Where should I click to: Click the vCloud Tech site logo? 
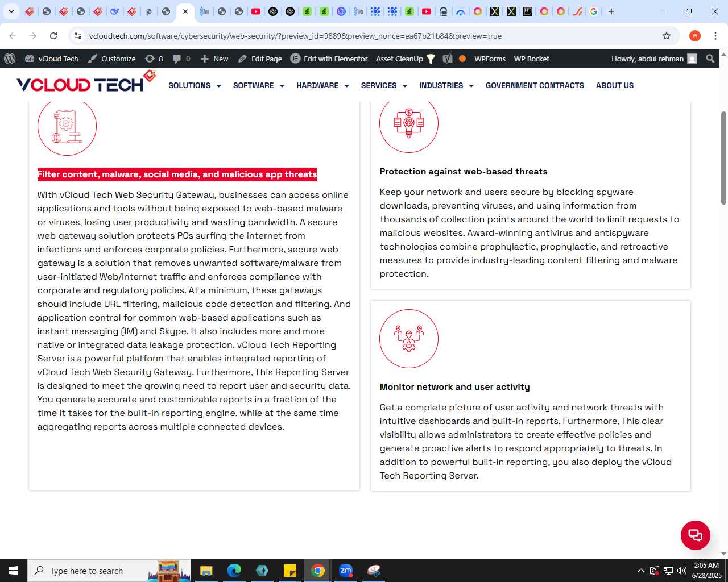tap(86, 82)
